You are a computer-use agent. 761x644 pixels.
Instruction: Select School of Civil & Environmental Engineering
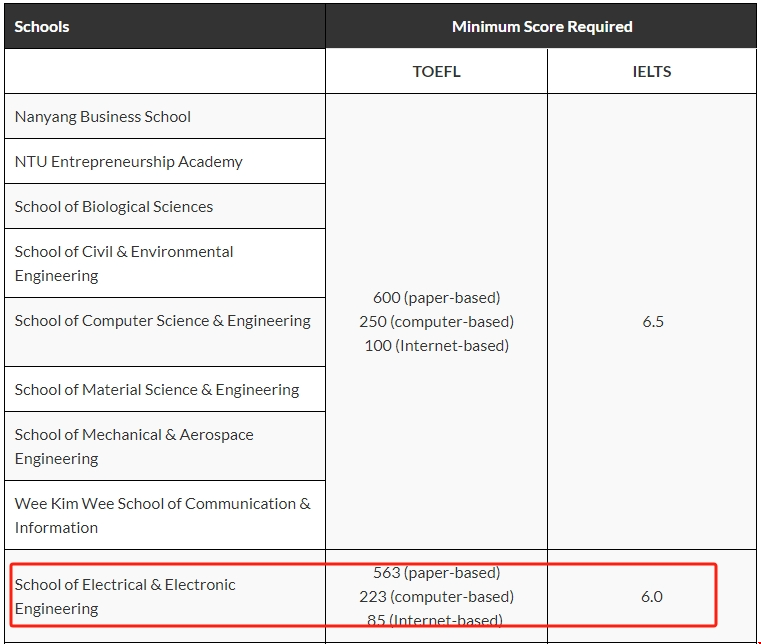point(124,264)
